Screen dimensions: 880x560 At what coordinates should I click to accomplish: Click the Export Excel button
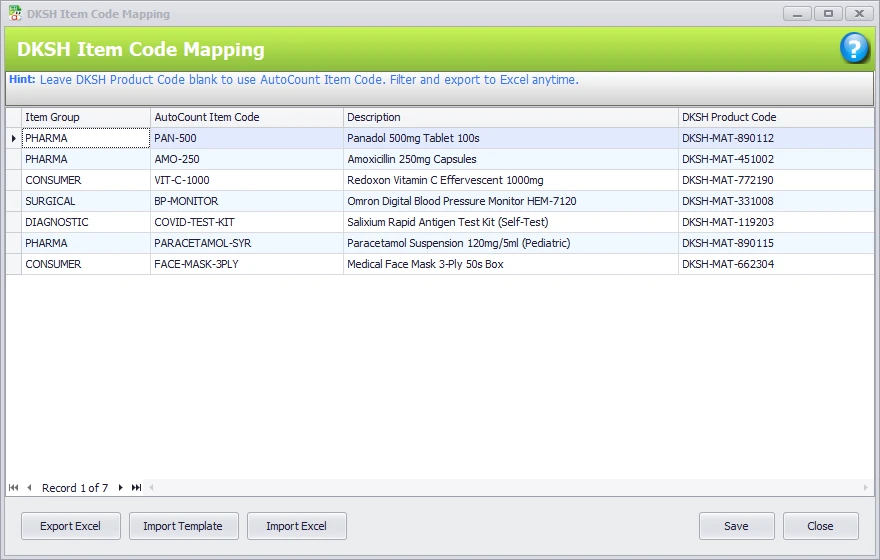click(71, 526)
